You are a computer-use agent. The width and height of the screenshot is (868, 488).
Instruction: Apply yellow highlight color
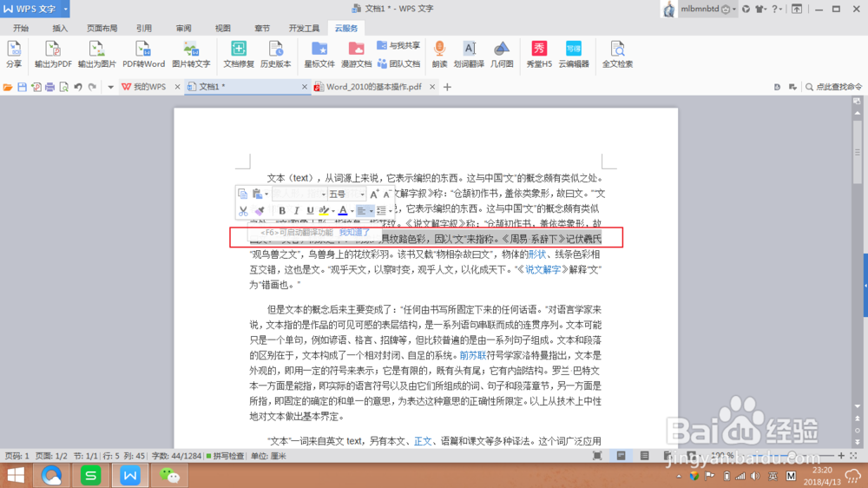point(324,210)
